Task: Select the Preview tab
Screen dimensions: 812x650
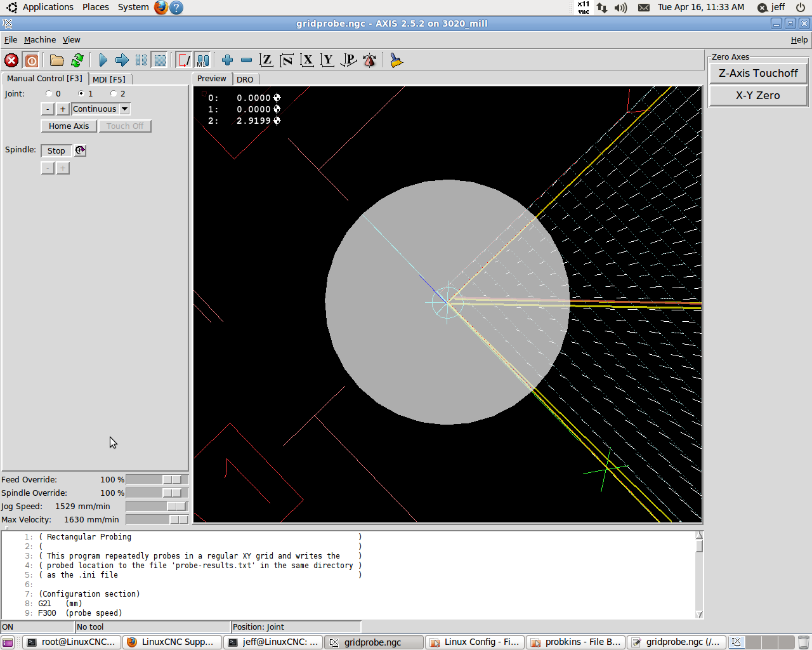Action: point(211,79)
